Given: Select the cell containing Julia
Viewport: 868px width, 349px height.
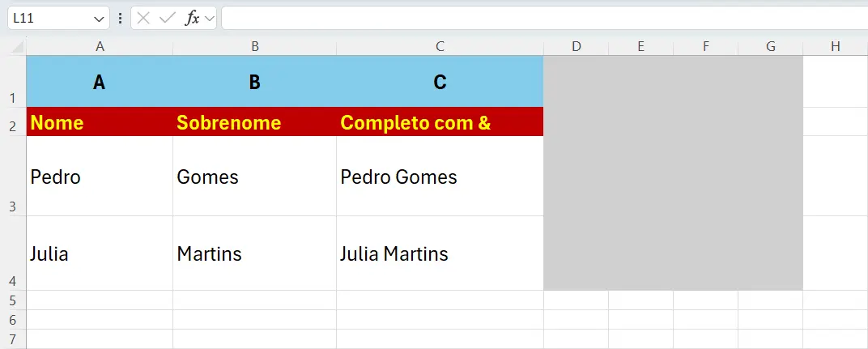Looking at the screenshot, I should click(x=100, y=253).
